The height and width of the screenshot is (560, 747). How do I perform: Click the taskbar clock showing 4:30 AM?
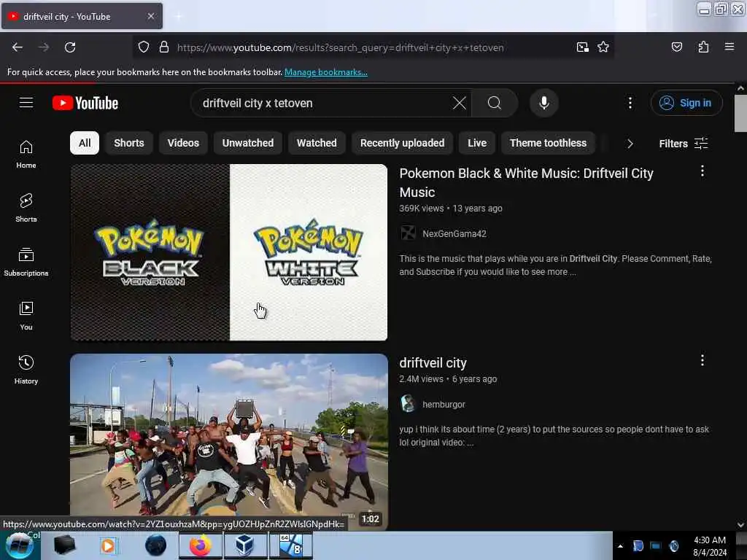coord(709,546)
